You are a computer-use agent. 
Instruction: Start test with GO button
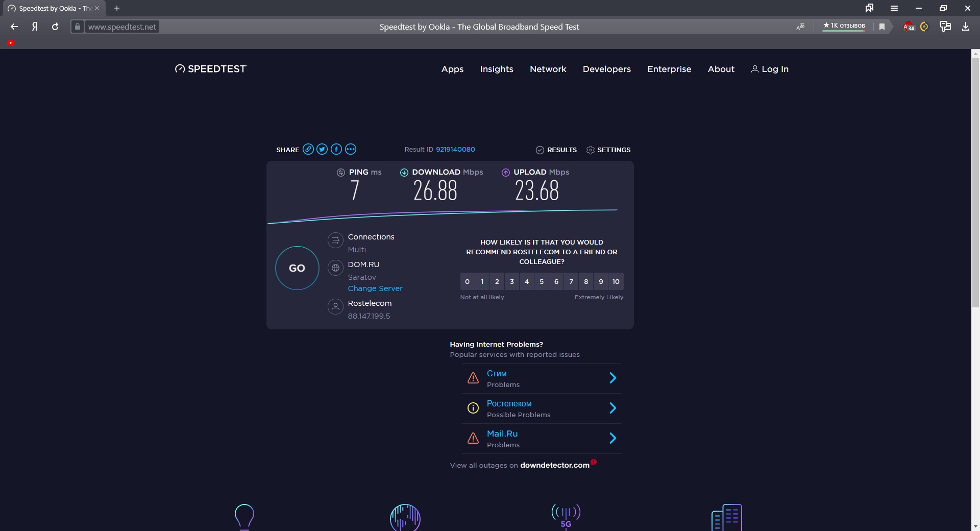(x=297, y=268)
